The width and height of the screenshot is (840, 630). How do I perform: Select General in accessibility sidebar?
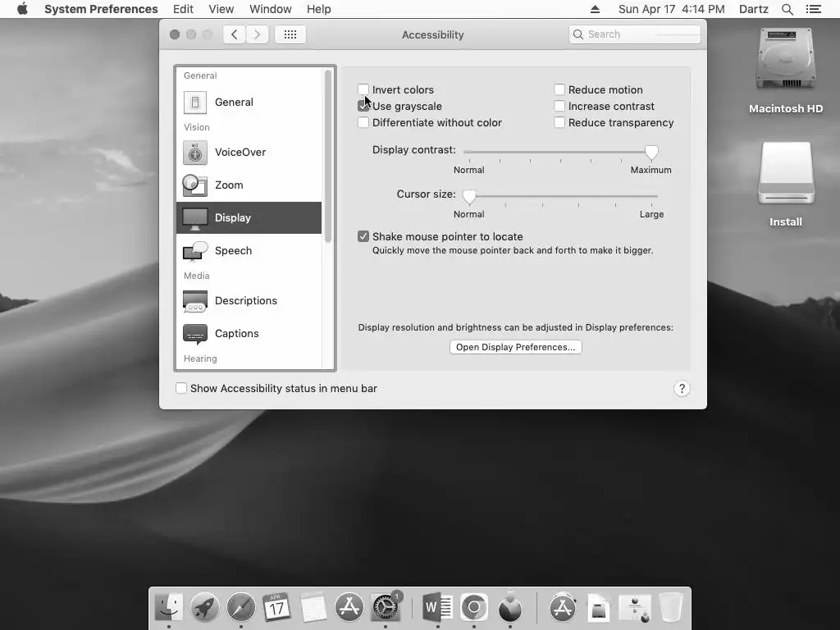[x=249, y=102]
